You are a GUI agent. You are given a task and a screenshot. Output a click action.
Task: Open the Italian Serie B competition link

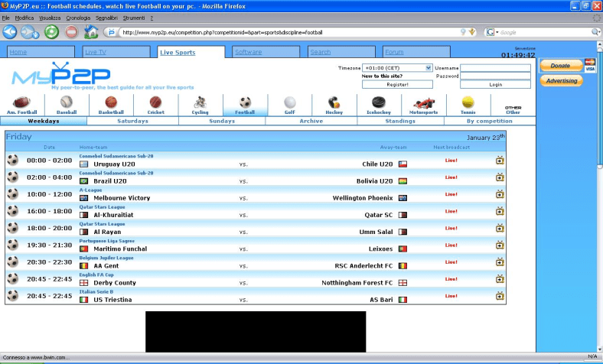point(96,292)
